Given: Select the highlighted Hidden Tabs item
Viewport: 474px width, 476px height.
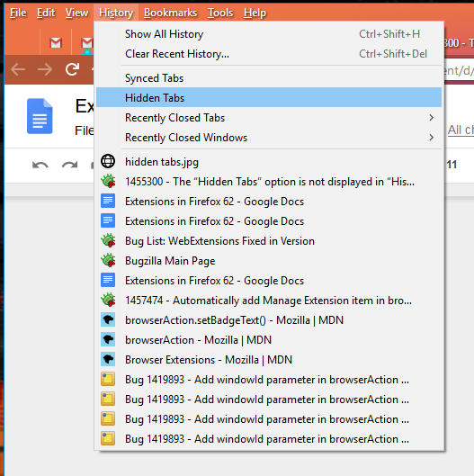Looking at the screenshot, I should coord(269,97).
